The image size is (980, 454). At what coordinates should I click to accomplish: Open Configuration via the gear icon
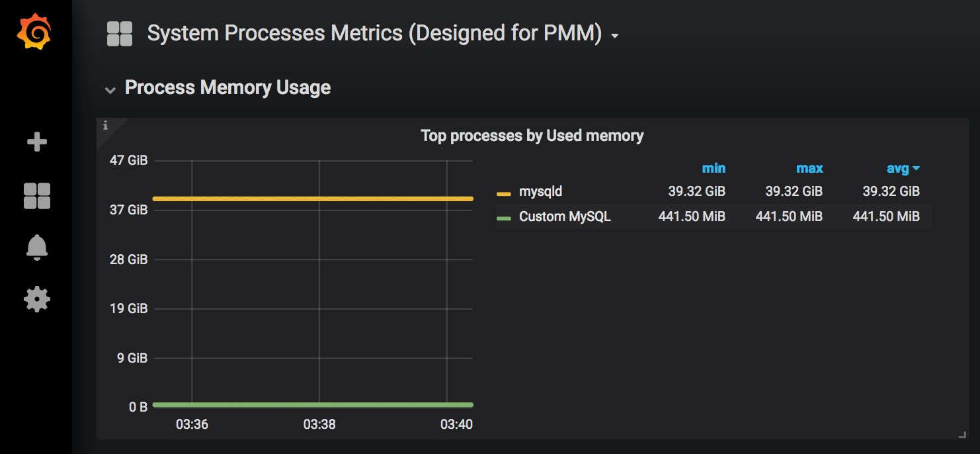coord(36,299)
